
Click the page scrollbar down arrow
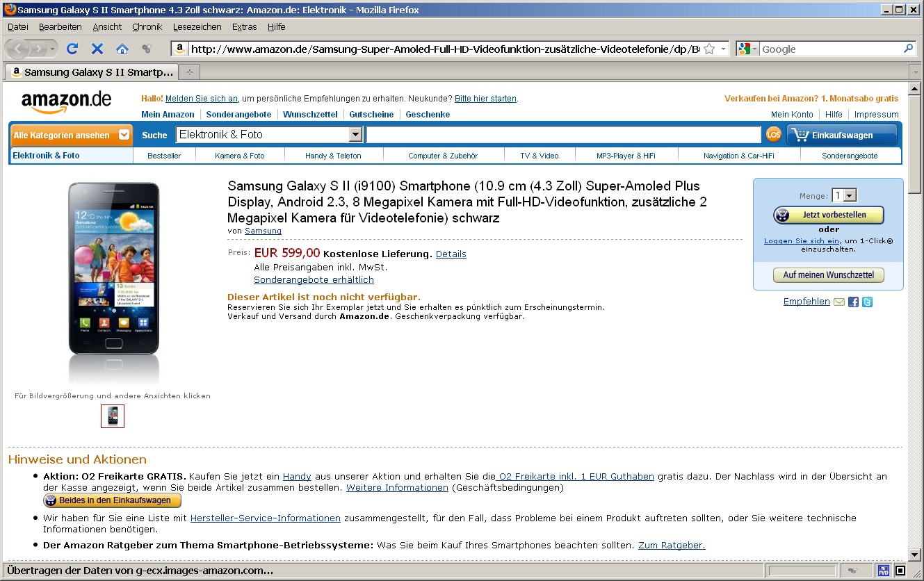915,555
